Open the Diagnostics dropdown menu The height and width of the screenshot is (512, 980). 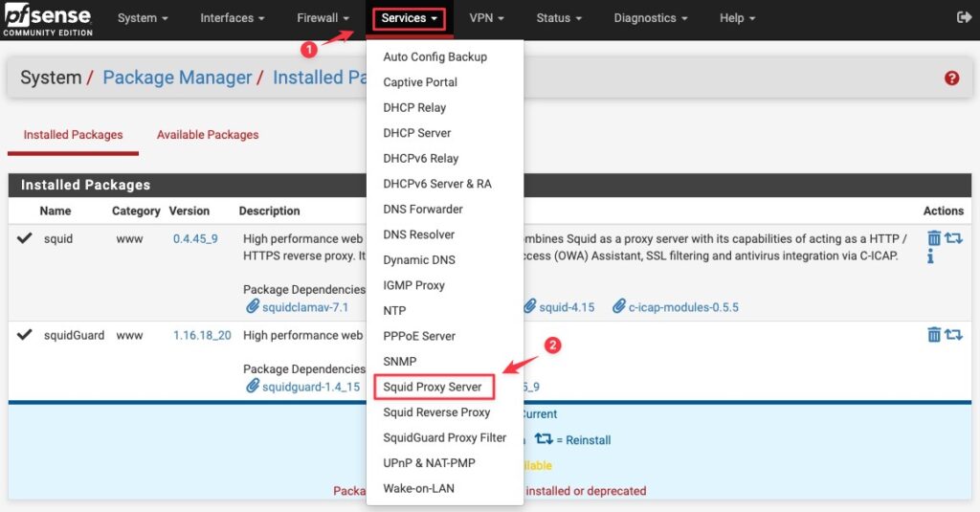point(650,18)
